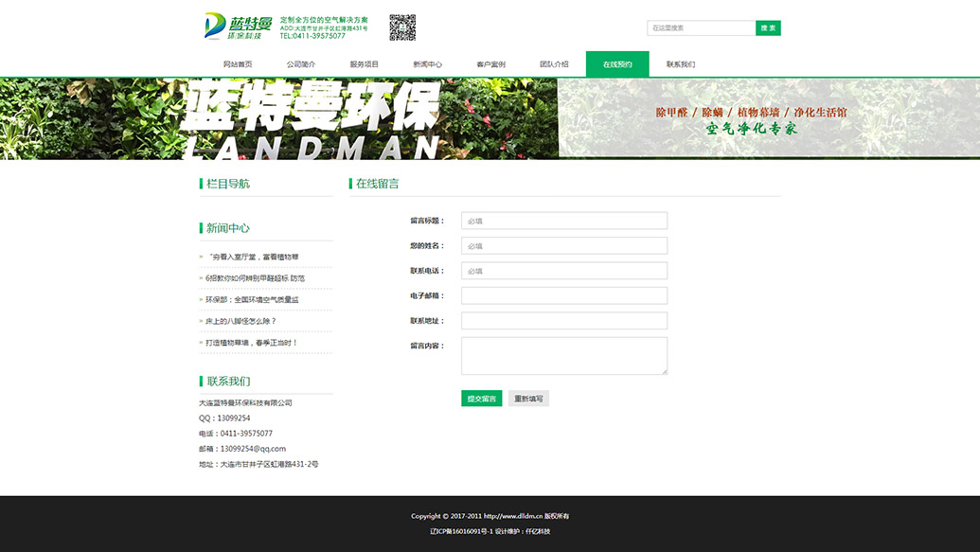
Task: Select 新闻中心 in the navigation bar
Action: (428, 64)
